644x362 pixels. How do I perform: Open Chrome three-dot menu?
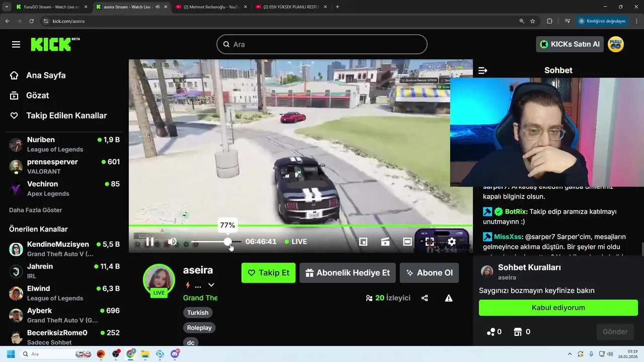[636, 21]
